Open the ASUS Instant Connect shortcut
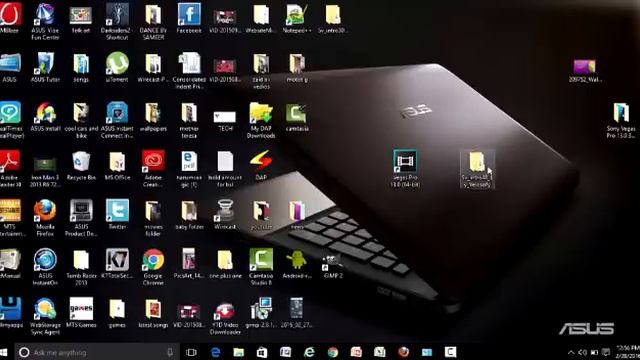This screenshot has height=360, width=640. 117,120
